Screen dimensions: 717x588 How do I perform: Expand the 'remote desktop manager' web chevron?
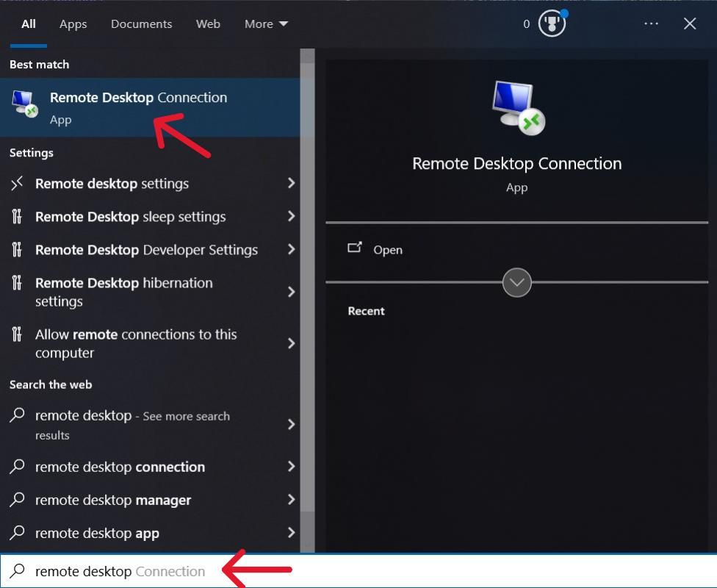point(291,499)
